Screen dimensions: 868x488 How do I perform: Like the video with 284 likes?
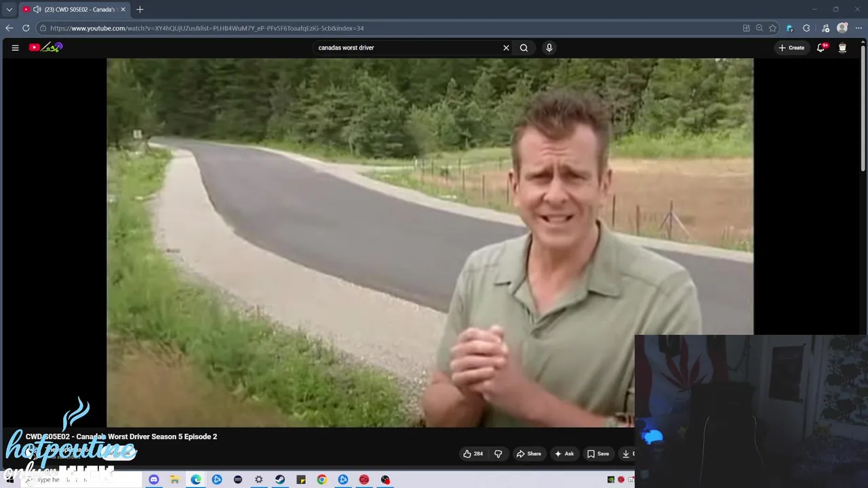pyautogui.click(x=473, y=453)
